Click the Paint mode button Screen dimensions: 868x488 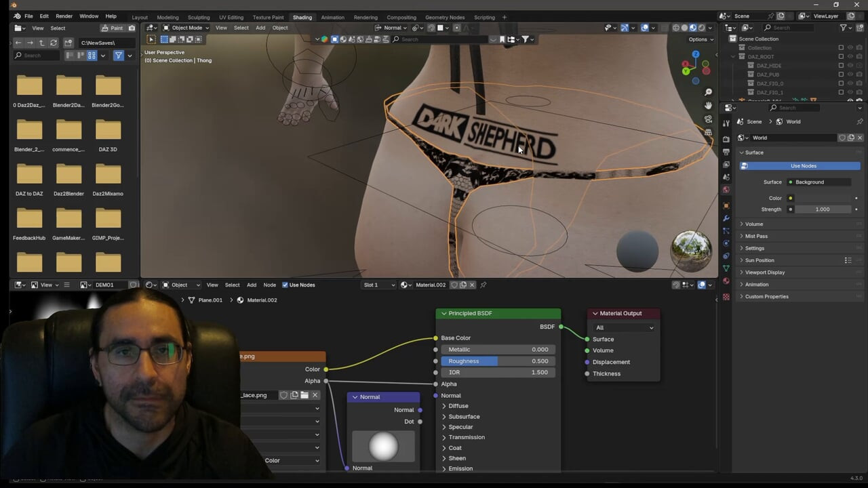pos(113,28)
